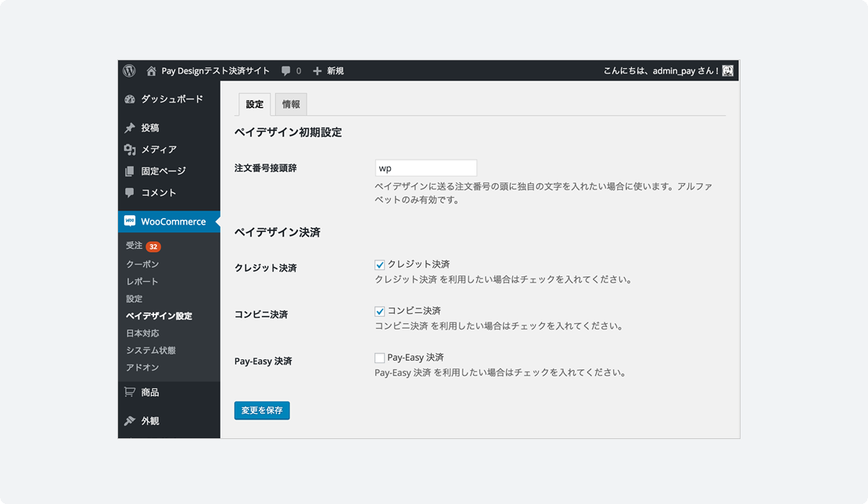Focus the 注文番号接頭辞 input field
Screen dimensions: 868x504
coord(425,167)
